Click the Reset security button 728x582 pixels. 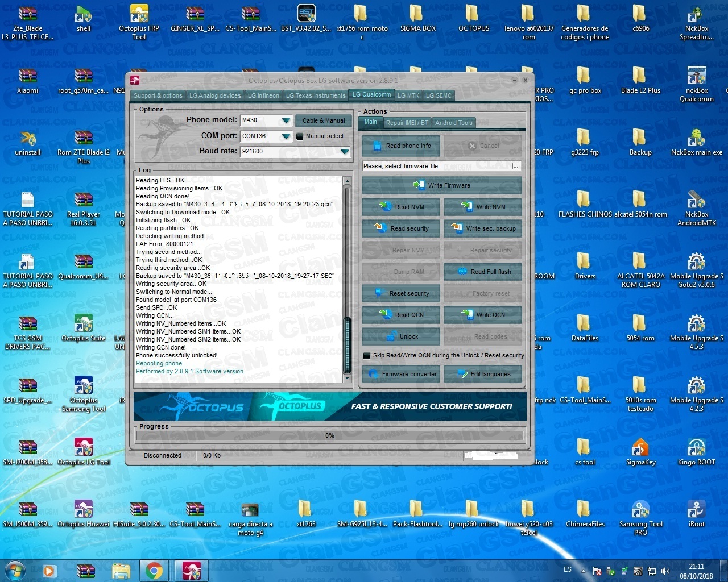coord(400,293)
